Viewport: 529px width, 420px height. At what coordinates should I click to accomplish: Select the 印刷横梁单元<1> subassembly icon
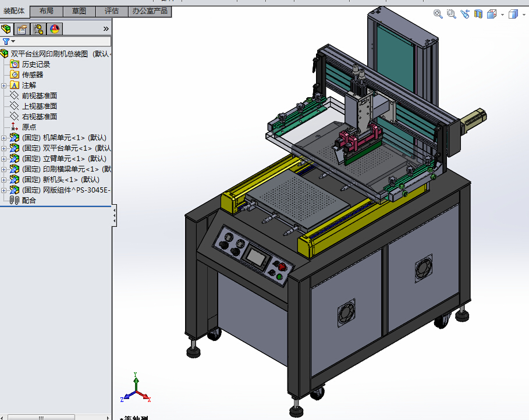point(15,169)
